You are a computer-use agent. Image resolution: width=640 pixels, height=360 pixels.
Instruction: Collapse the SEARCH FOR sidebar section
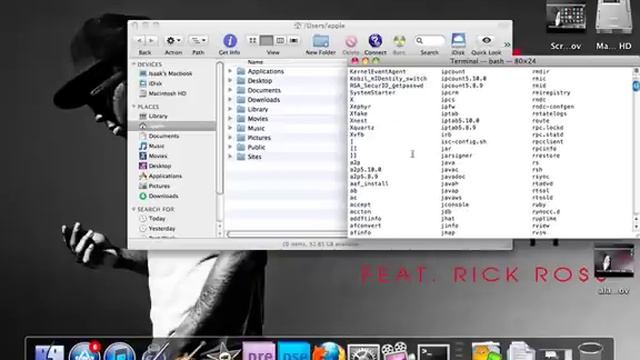coord(134,209)
